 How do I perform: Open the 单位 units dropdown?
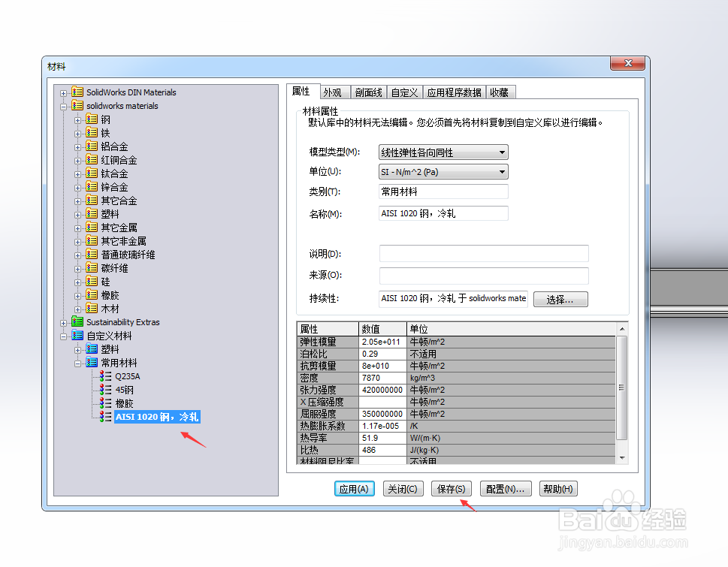pos(501,172)
